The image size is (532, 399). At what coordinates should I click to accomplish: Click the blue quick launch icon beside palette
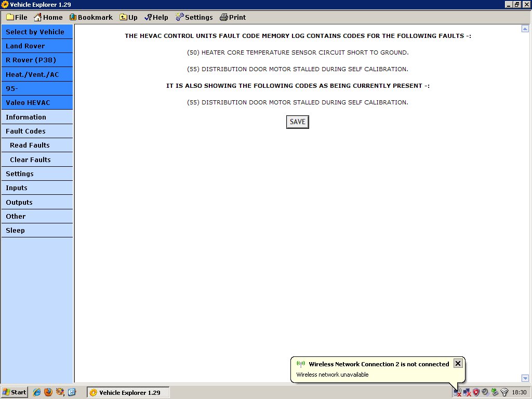pos(72,392)
